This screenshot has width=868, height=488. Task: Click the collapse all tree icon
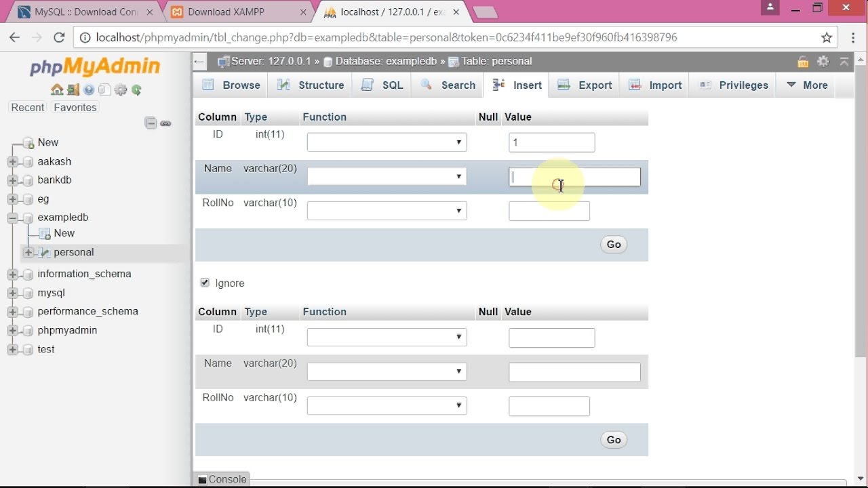[x=151, y=123]
